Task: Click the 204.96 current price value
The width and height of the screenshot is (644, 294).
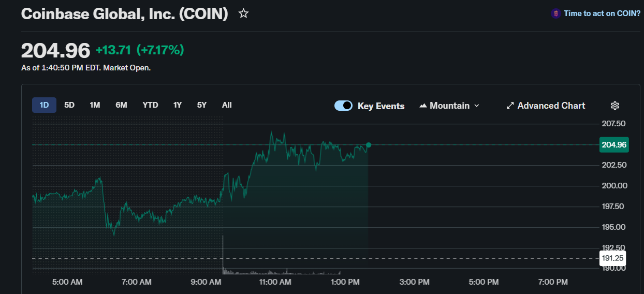Action: pyautogui.click(x=56, y=50)
